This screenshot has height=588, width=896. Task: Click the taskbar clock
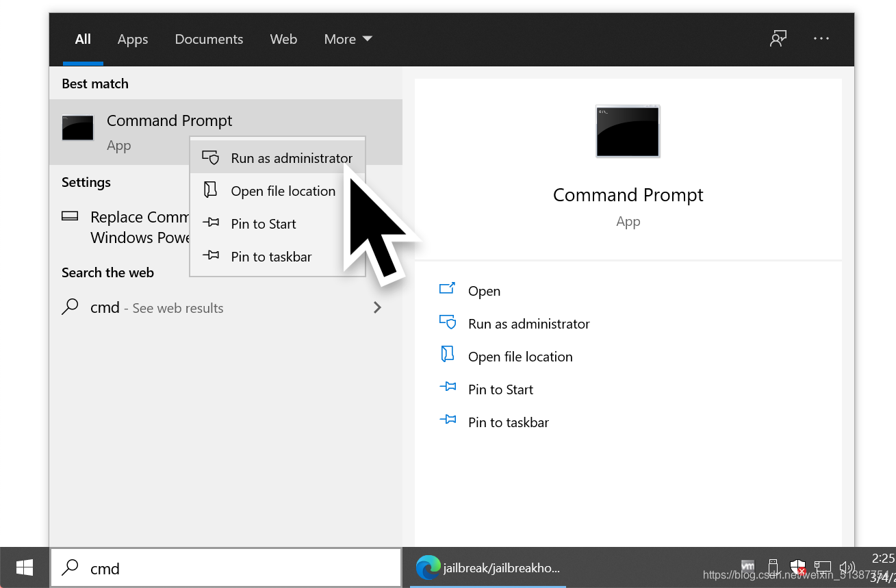point(882,567)
